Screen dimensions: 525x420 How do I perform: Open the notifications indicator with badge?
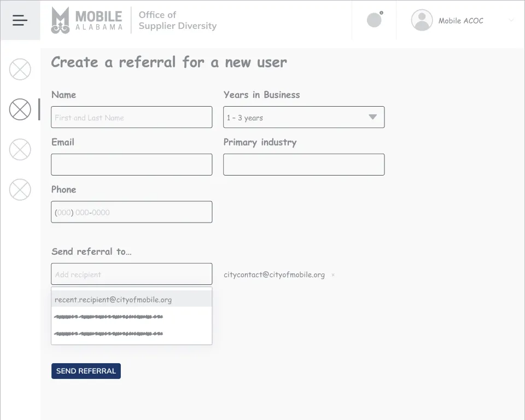click(374, 20)
